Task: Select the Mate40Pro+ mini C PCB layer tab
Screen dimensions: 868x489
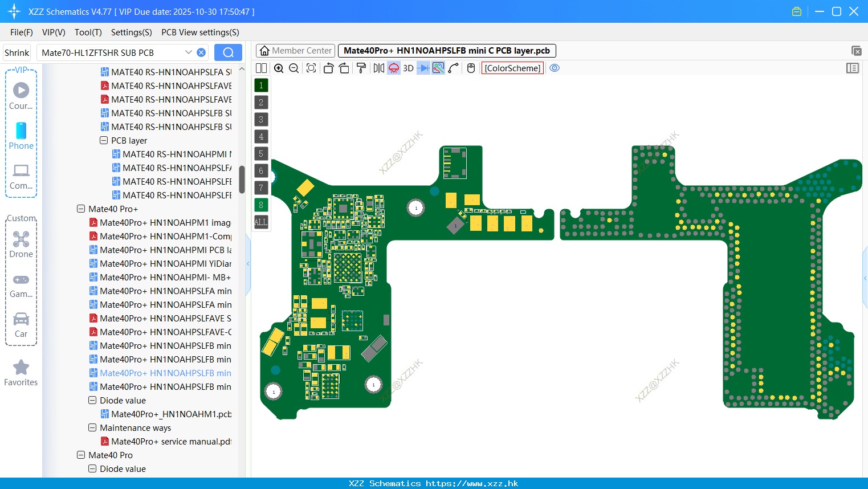Action: click(x=447, y=51)
